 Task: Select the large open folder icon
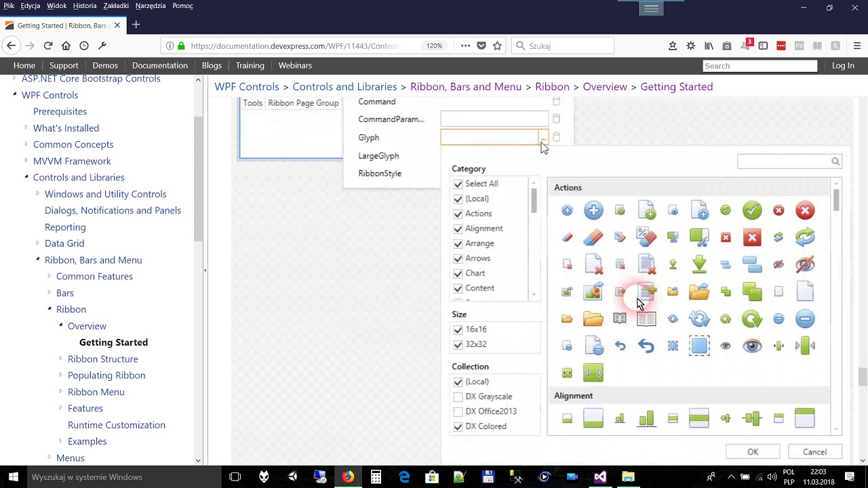[x=593, y=319]
